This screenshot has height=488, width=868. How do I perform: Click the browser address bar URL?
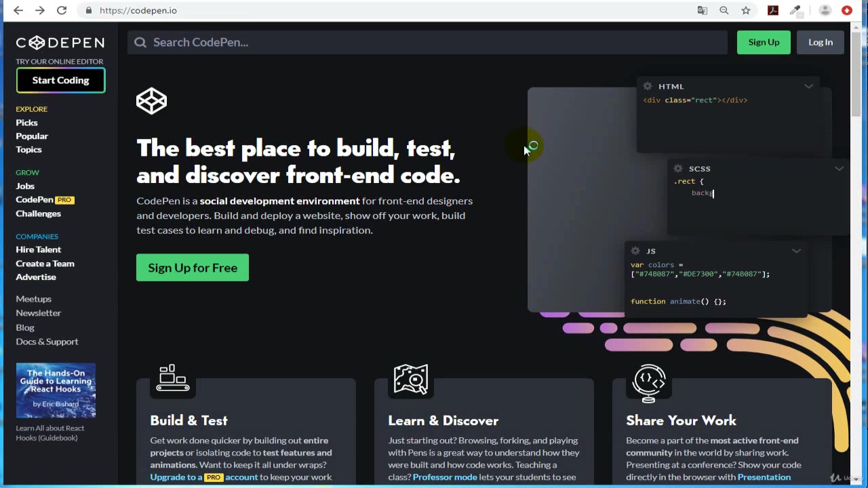(138, 10)
